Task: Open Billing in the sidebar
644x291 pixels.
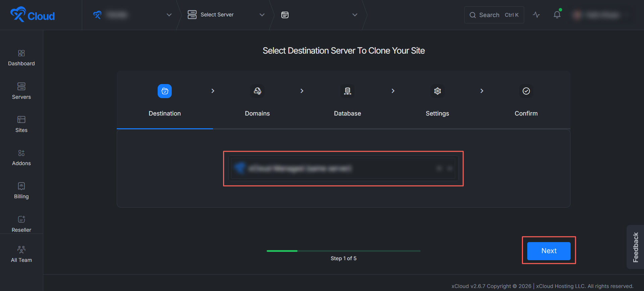Action: [21, 191]
